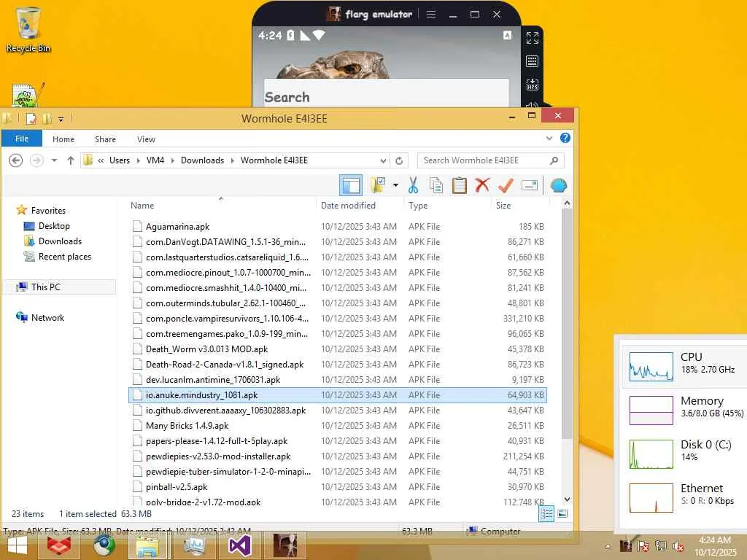Click the Paste clipboard icon

[460, 185]
